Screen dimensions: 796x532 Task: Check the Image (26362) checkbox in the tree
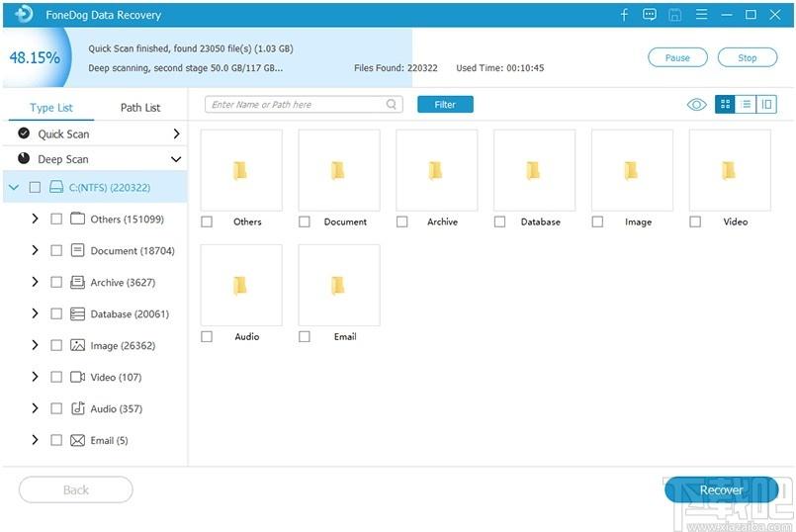click(56, 345)
